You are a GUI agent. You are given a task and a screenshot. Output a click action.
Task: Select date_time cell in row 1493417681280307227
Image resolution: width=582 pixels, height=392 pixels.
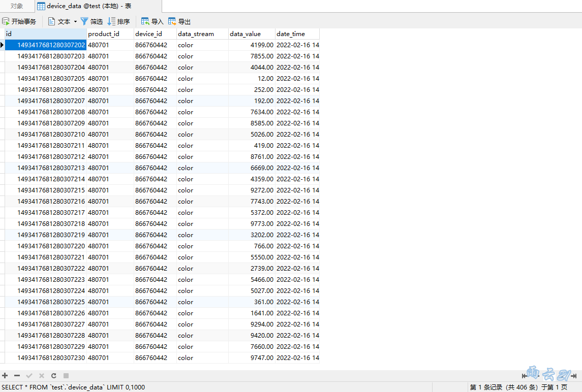click(x=297, y=324)
